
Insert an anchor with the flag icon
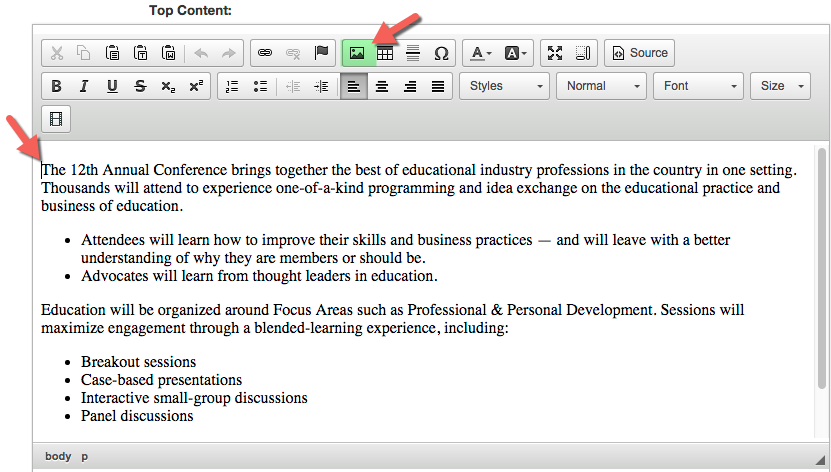[x=322, y=53]
